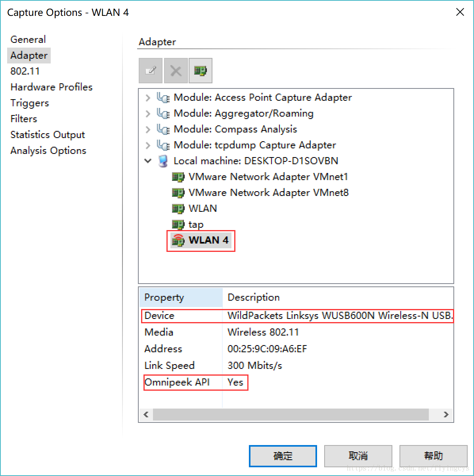Expand Module: Aggregator/Roaming node
This screenshot has height=476, width=474.
coord(148,113)
